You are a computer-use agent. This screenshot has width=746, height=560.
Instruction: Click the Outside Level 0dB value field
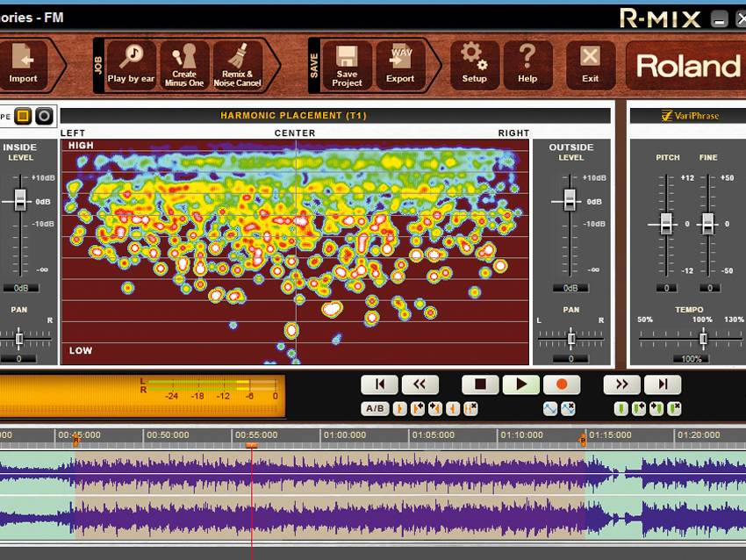pos(570,288)
